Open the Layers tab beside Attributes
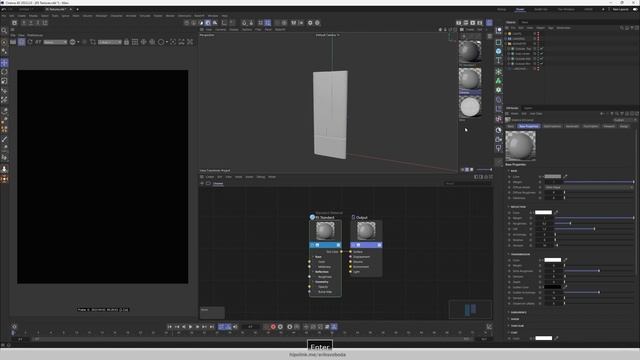Image resolution: width=640 pixels, height=360 pixels. [528, 108]
